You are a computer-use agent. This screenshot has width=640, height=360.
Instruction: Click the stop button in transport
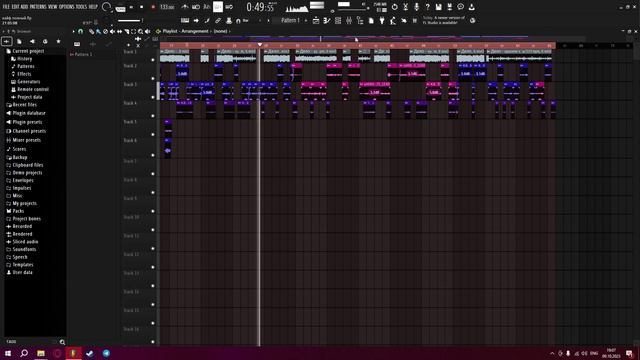(x=142, y=7)
